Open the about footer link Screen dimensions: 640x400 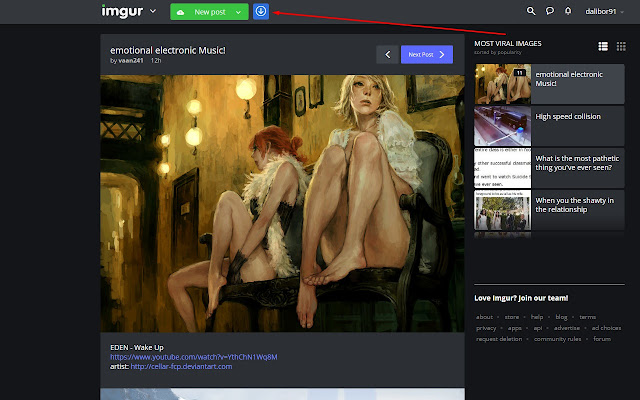pyautogui.click(x=484, y=317)
